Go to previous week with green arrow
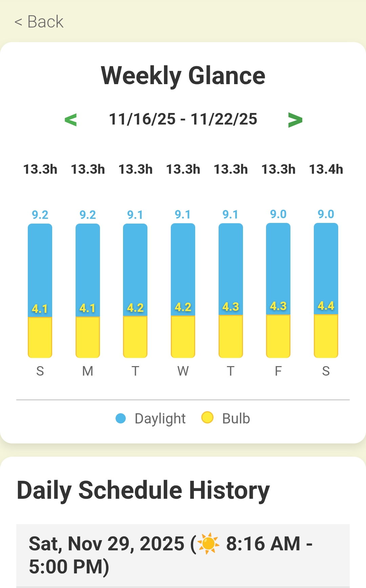 point(70,120)
